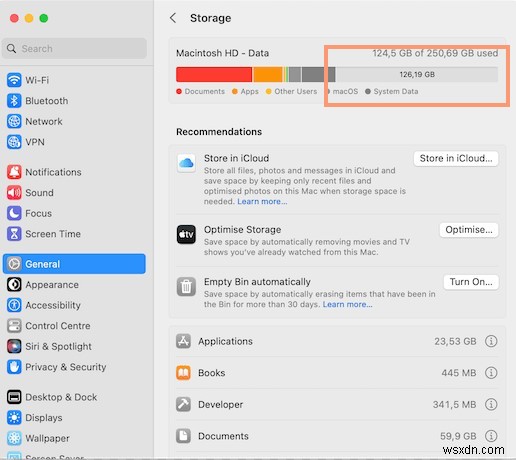Click the Empty Bin automatically title
Image resolution: width=516 pixels, height=460 pixels.
(x=257, y=282)
